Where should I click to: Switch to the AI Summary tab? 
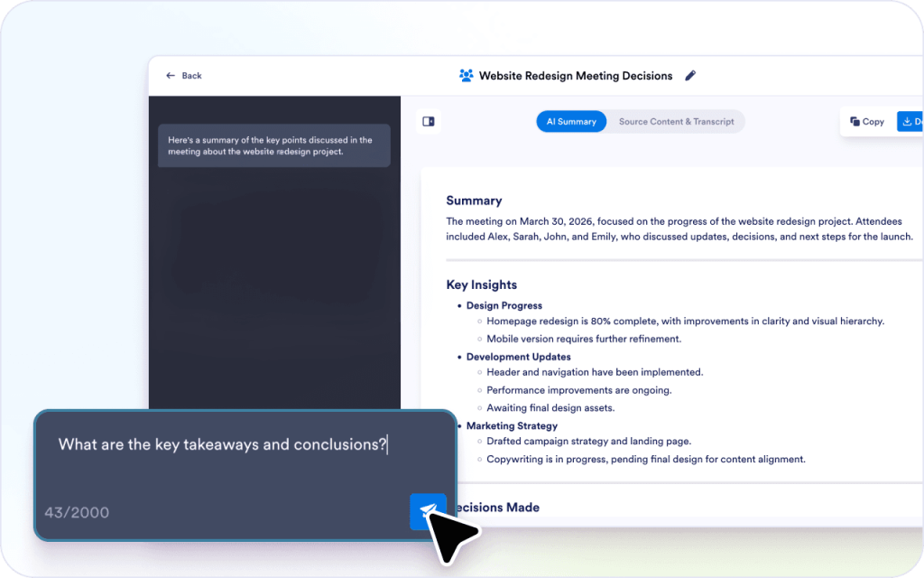(571, 122)
